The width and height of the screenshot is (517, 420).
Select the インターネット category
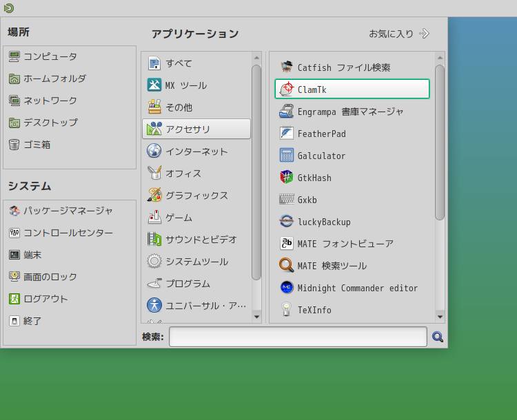(x=196, y=151)
